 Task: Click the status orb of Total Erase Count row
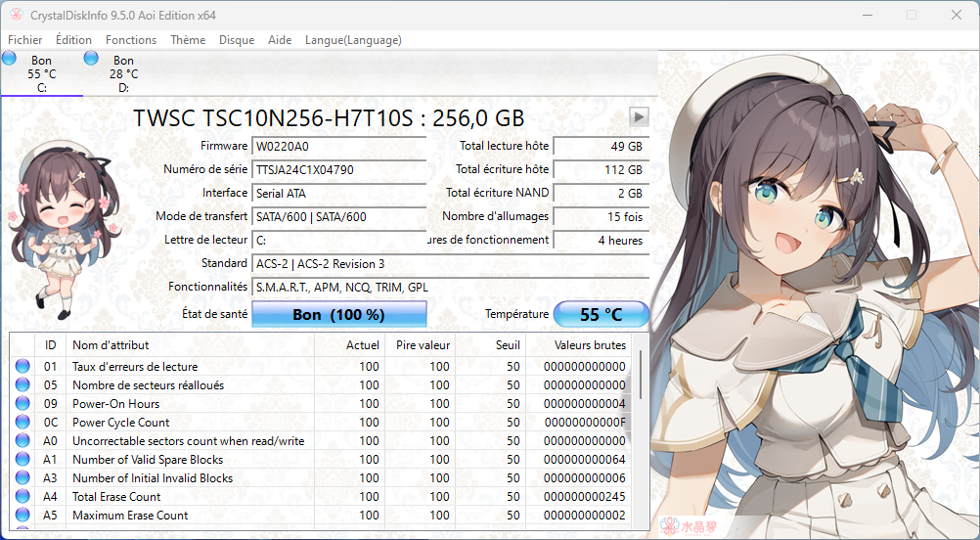point(22,496)
